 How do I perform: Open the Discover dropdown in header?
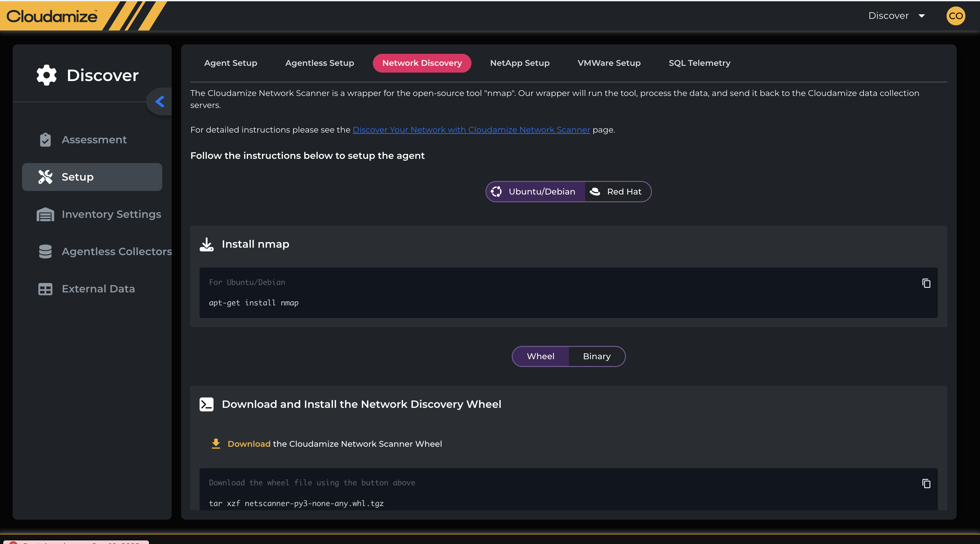[x=896, y=16]
